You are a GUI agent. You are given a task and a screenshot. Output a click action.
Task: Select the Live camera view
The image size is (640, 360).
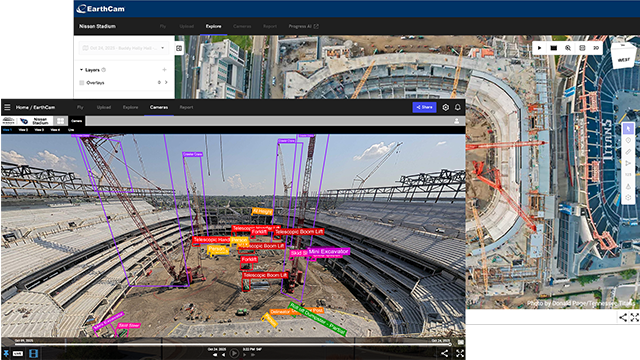click(x=71, y=130)
